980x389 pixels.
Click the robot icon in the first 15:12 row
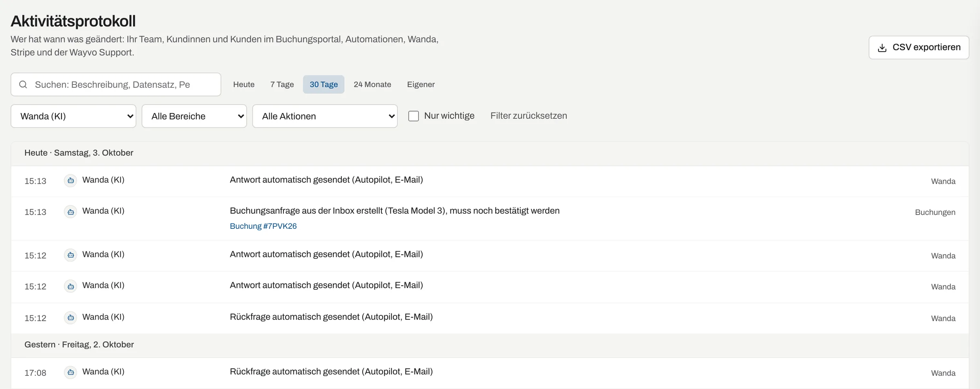[x=71, y=255]
